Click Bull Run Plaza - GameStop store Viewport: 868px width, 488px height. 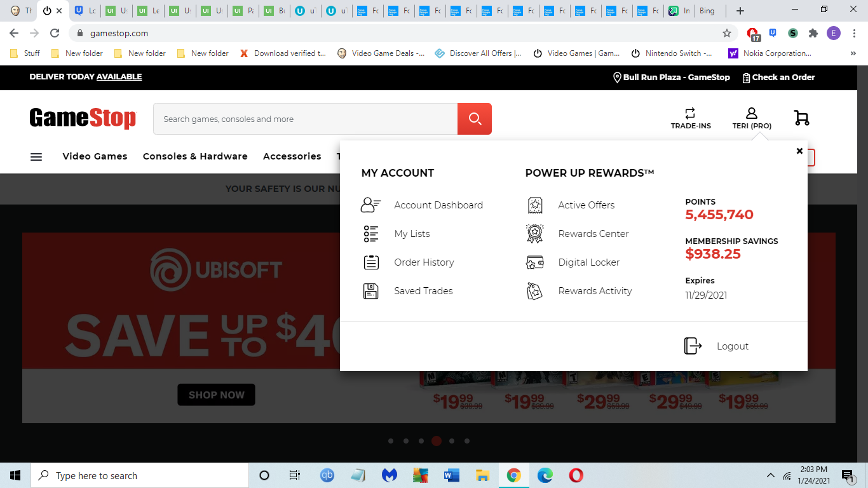[677, 78]
